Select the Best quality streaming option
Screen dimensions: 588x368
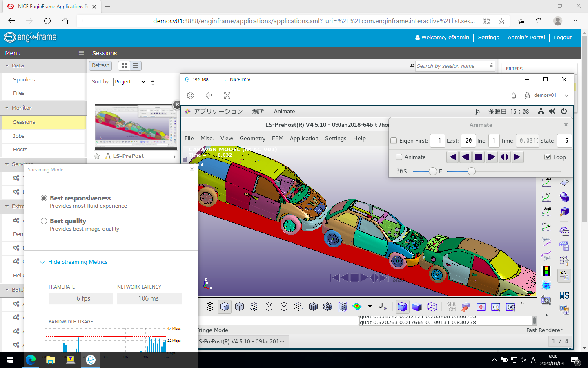click(44, 221)
